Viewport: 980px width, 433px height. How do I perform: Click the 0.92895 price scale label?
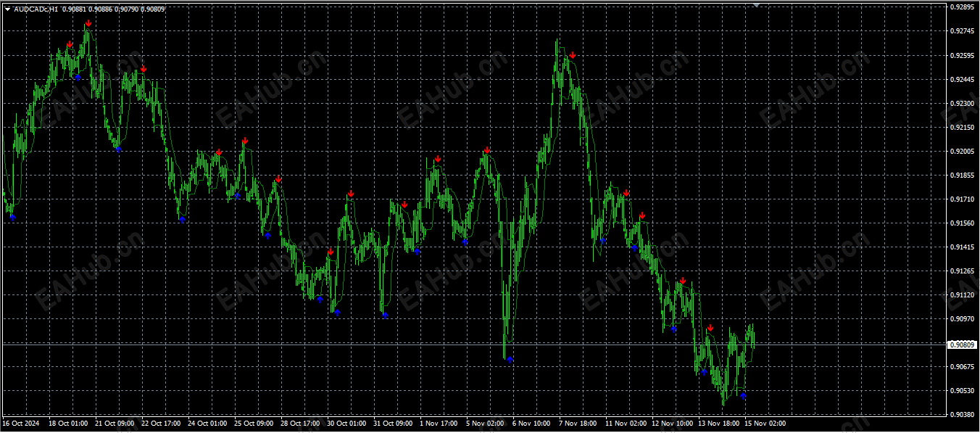coord(961,7)
